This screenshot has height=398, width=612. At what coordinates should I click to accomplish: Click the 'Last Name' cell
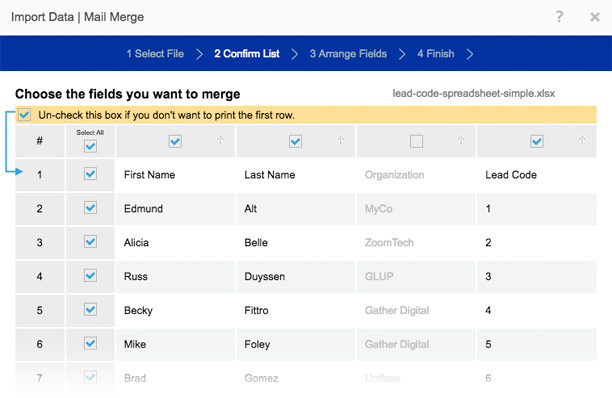pos(296,175)
